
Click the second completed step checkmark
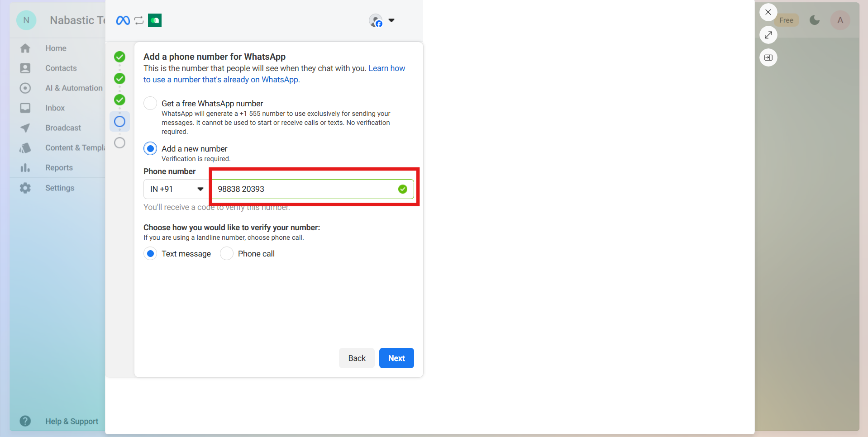point(119,79)
